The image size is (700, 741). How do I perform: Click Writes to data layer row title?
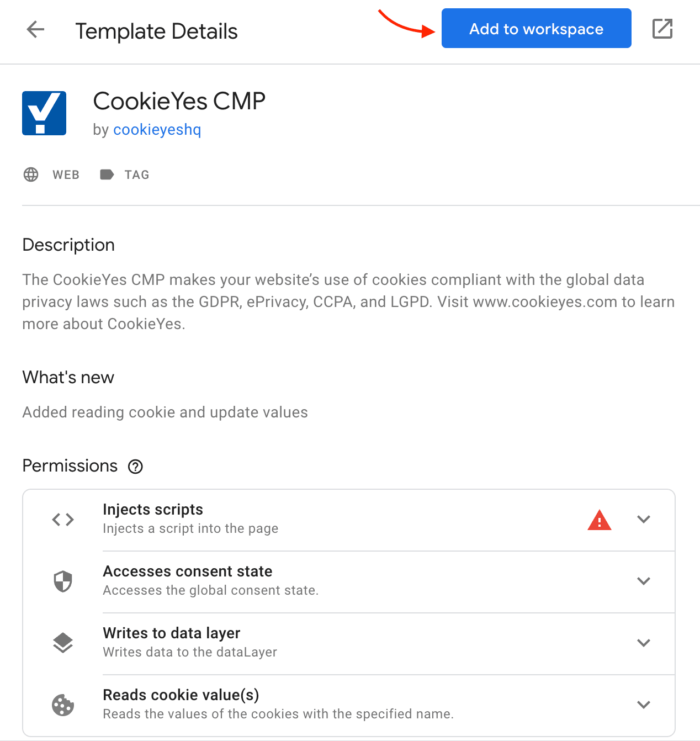point(172,633)
